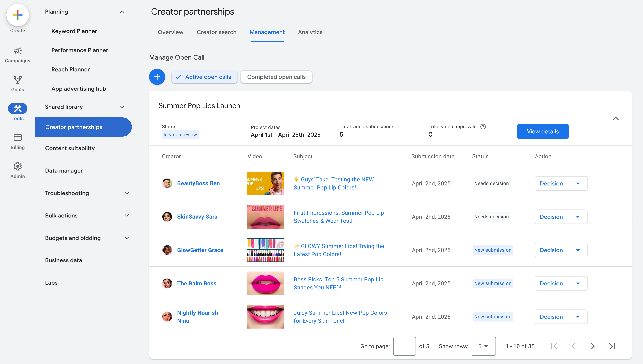
Task: Expand the Shared library section
Action: 122,107
